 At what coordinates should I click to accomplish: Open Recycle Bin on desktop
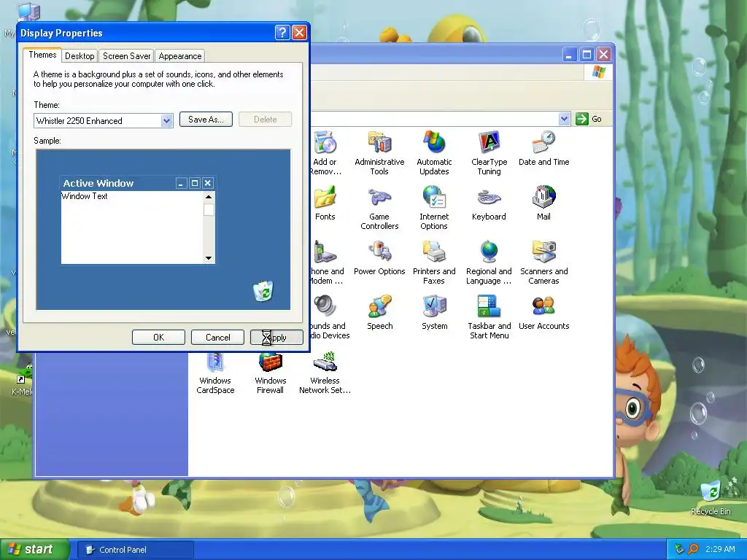(711, 492)
